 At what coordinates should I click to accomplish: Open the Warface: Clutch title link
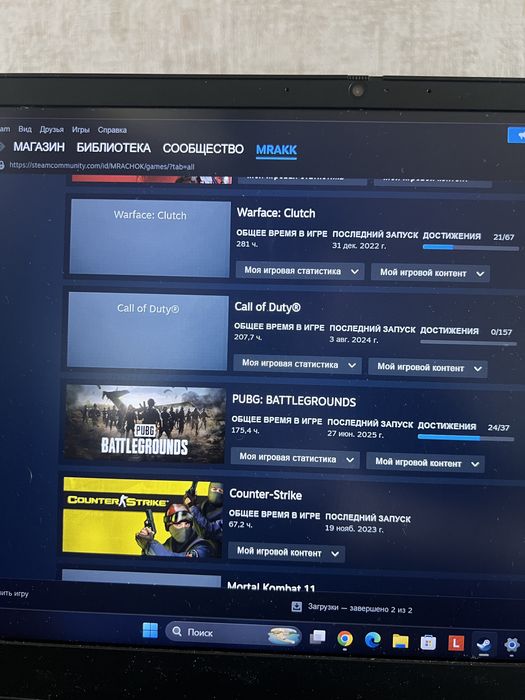coord(276,213)
